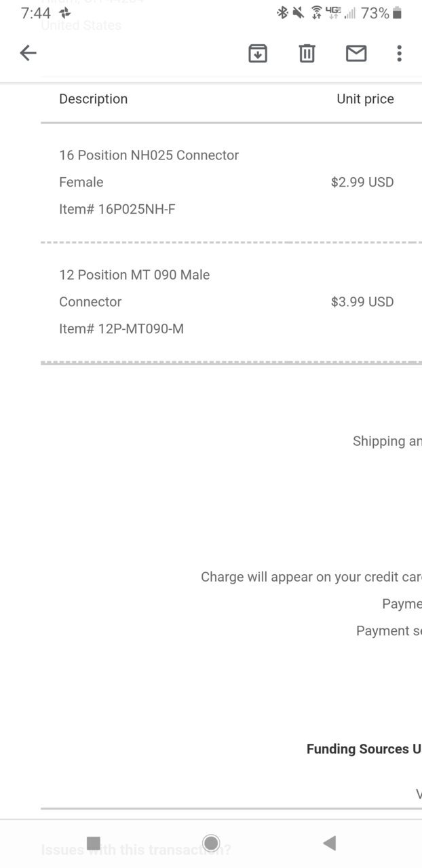Viewport: 422px width, 868px height.
Task: Archive this email with the archive icon
Action: (258, 53)
